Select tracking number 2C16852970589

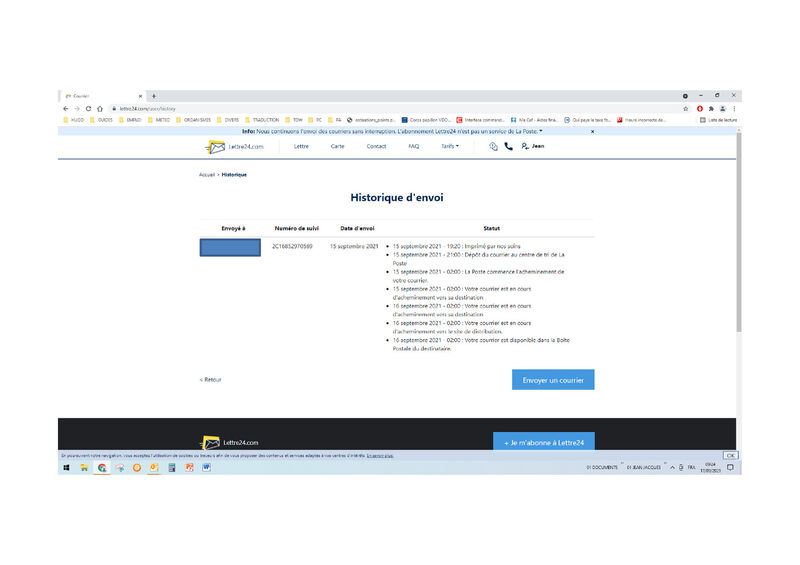[x=292, y=246]
